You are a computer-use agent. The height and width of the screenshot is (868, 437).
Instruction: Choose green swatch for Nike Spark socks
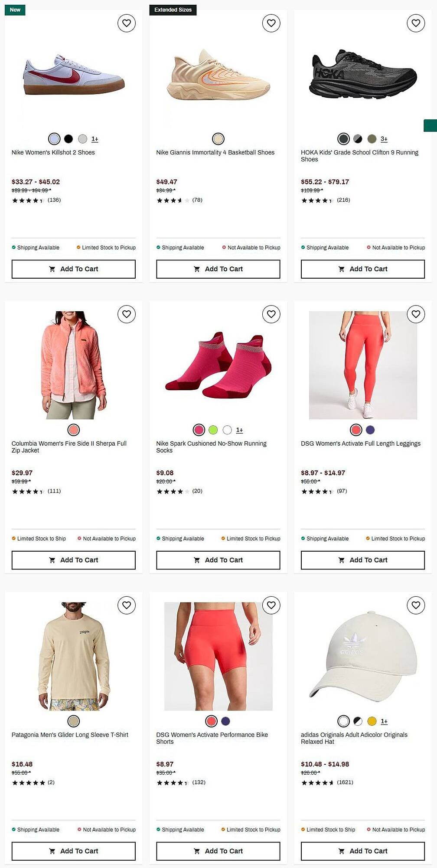pos(213,430)
